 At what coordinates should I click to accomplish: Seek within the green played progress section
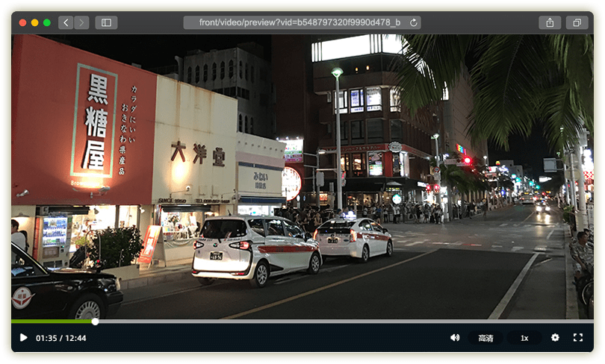[52, 321]
